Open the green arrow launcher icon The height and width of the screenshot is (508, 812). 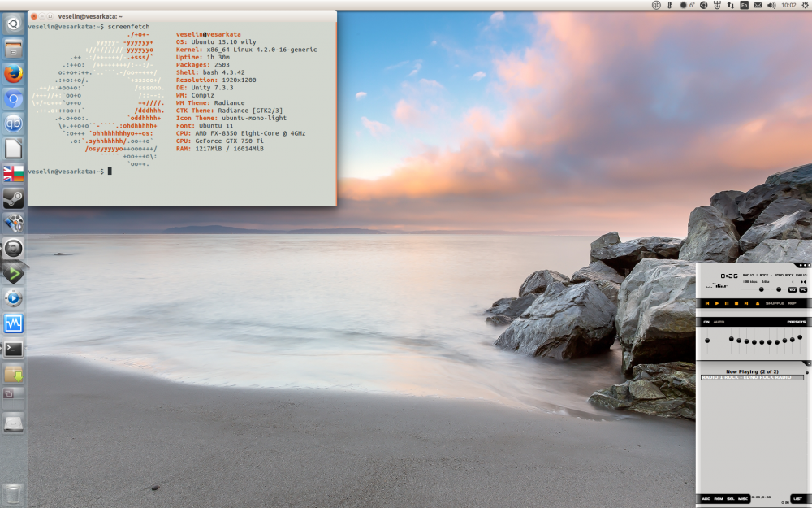point(14,274)
